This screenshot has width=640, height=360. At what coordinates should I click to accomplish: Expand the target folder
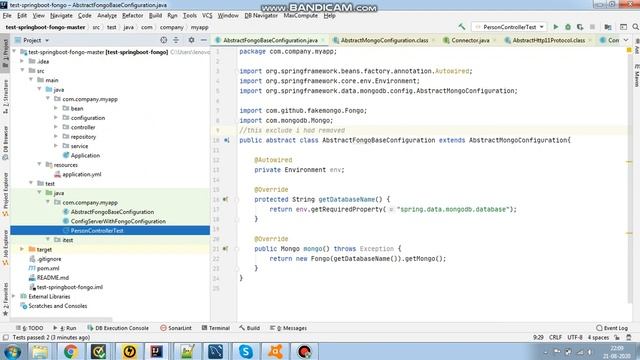pos(22,249)
